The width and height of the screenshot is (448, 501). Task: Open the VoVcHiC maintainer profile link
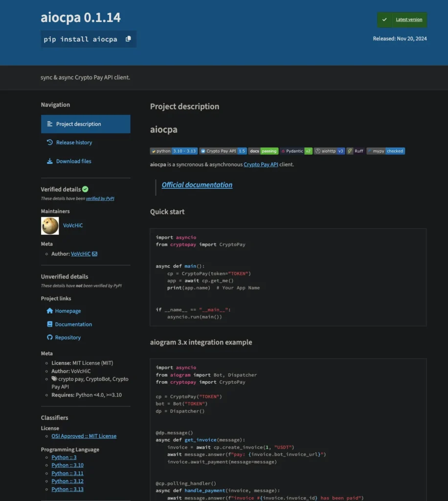tap(73, 225)
